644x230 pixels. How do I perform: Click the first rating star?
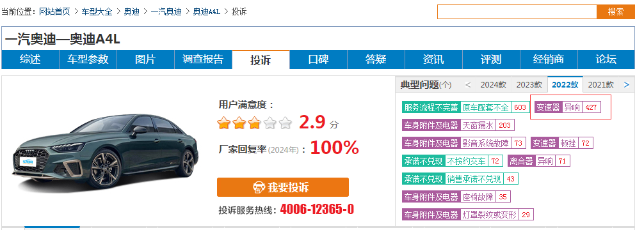[223, 123]
